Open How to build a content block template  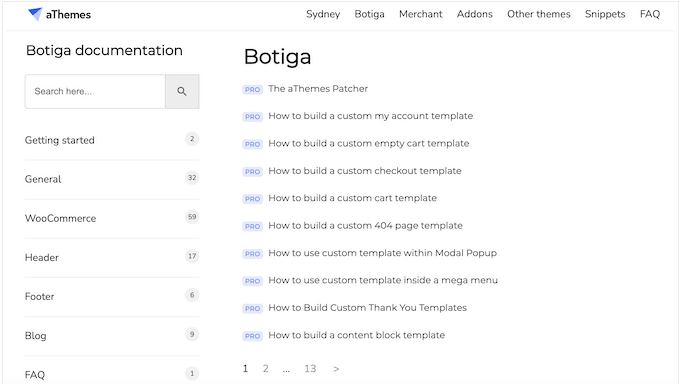[356, 335]
